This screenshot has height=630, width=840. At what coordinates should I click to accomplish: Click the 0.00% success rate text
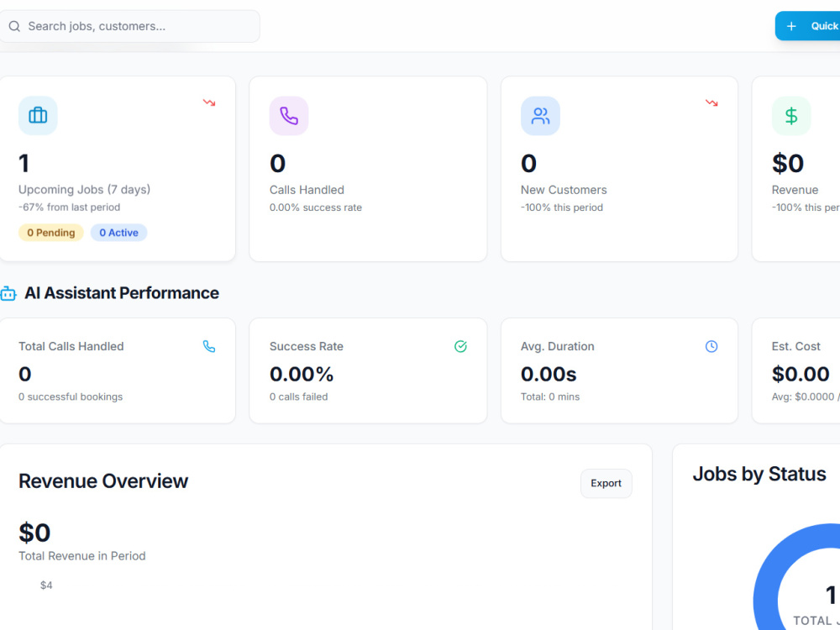pyautogui.click(x=316, y=207)
